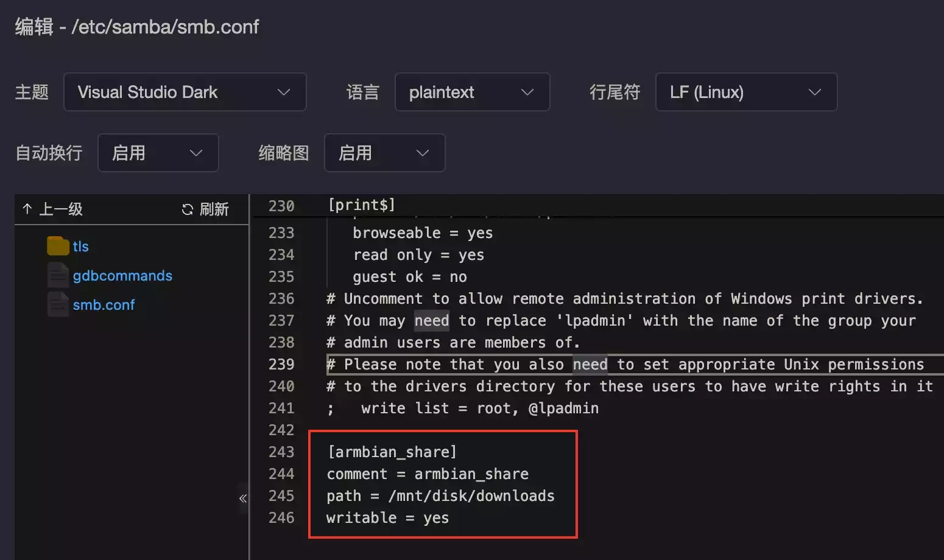Place cursor on path = /mnt/disk/downloads line
Viewport: 944px width, 560px height.
(x=440, y=495)
